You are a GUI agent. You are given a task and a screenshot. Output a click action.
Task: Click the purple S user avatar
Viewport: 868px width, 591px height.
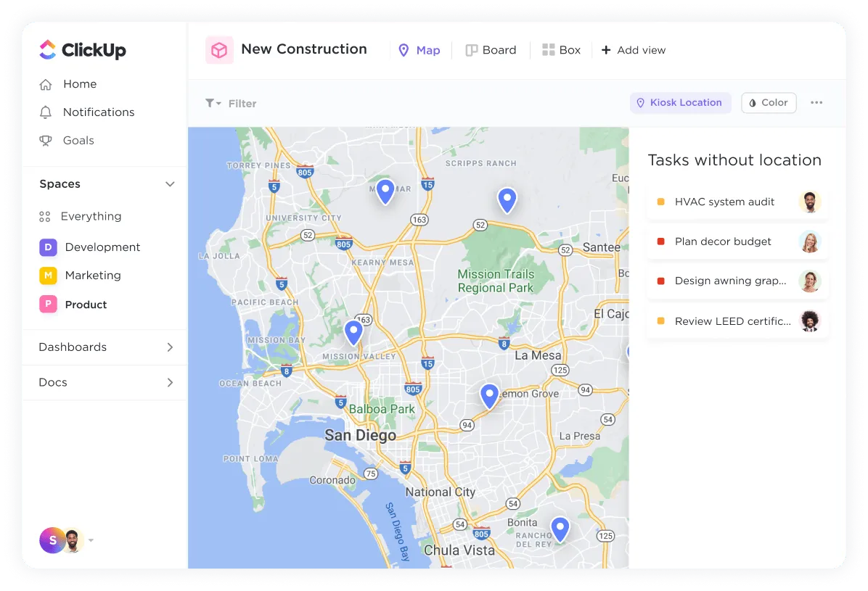(x=52, y=541)
